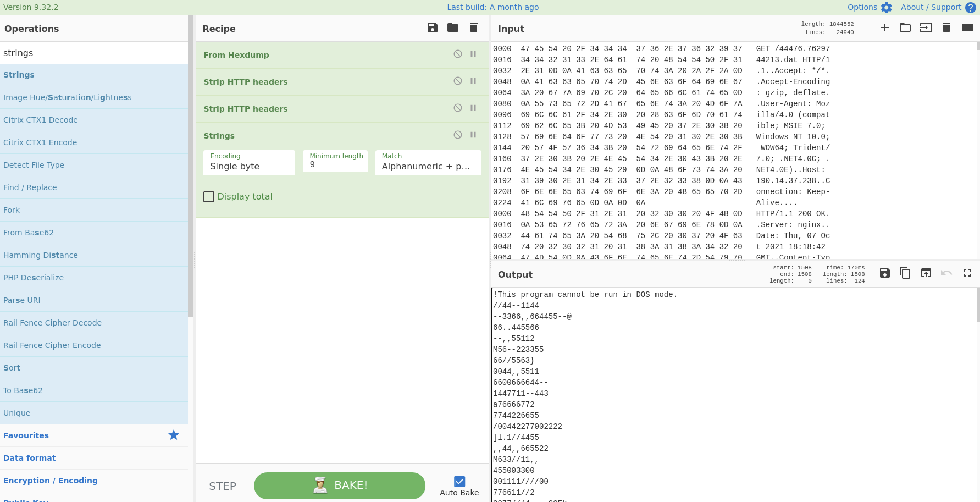The height and width of the screenshot is (502, 980).
Task: Load a saved recipe folder icon
Action: [x=453, y=28]
